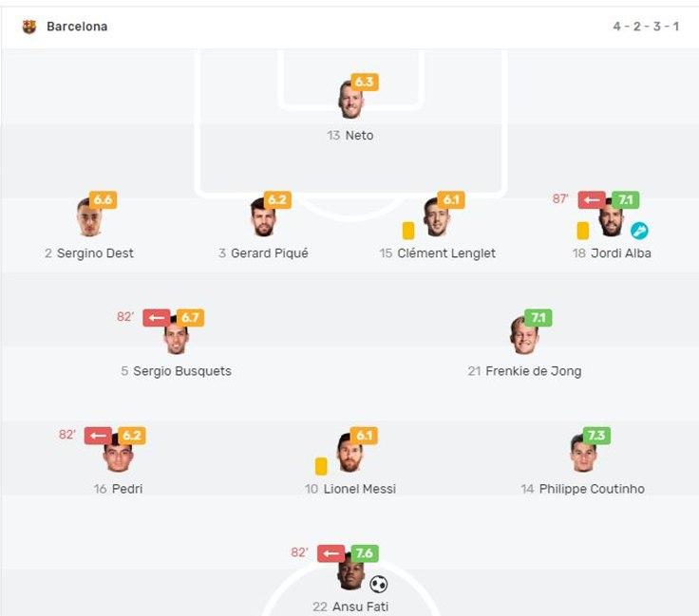This screenshot has width=699, height=616.
Task: Click the yellow card beside Lionel Messi
Action: (321, 466)
